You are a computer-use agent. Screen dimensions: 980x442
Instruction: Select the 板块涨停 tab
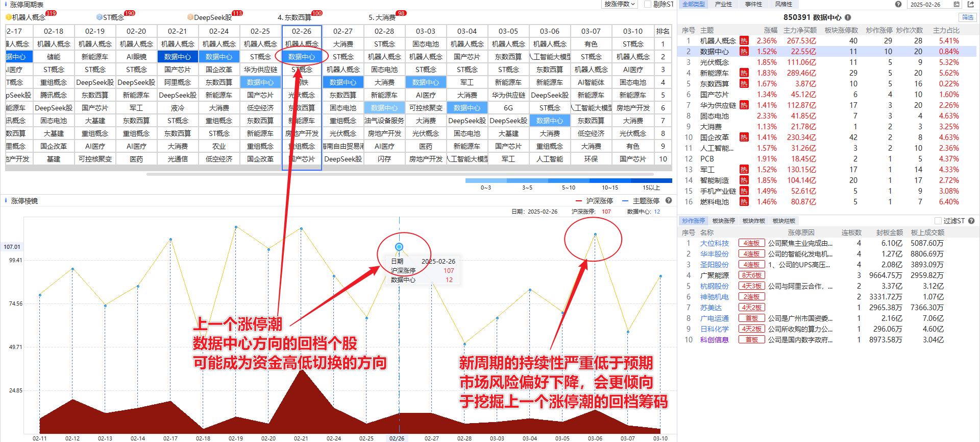pos(723,221)
